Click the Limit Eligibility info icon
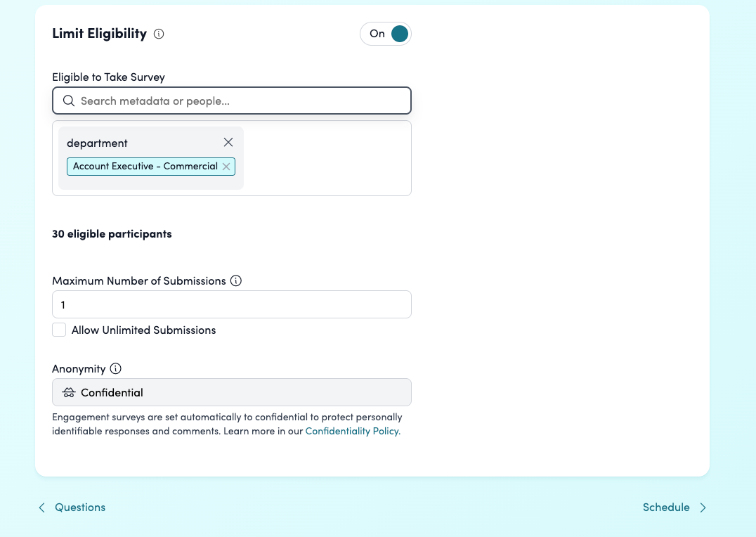756x537 pixels. (x=159, y=34)
